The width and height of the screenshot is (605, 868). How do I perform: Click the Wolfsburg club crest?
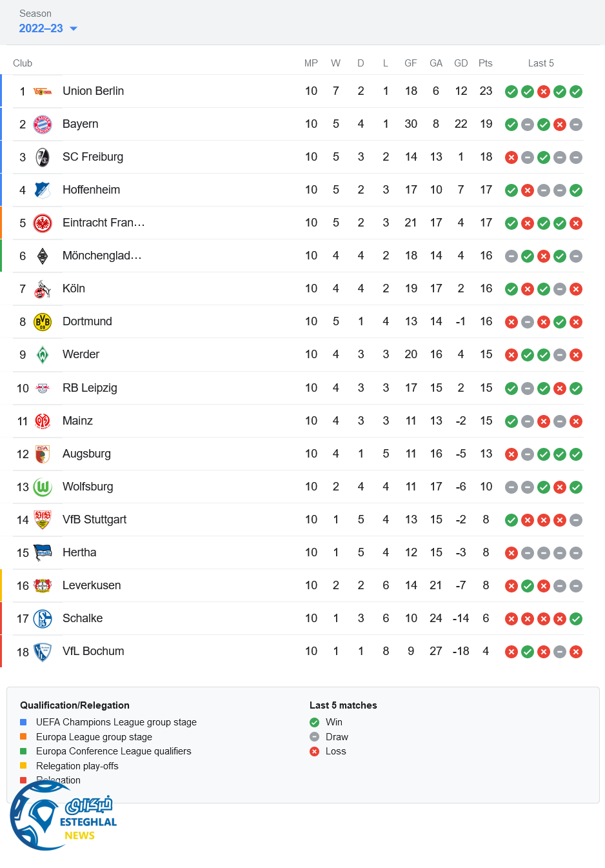click(x=43, y=487)
